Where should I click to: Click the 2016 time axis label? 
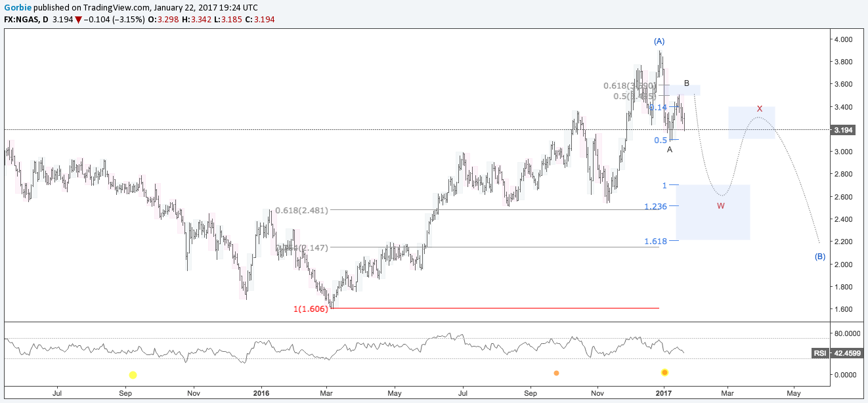pyautogui.click(x=261, y=394)
